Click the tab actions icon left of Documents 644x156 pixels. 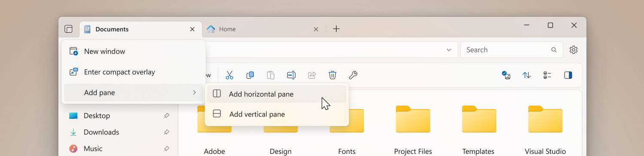69,29
